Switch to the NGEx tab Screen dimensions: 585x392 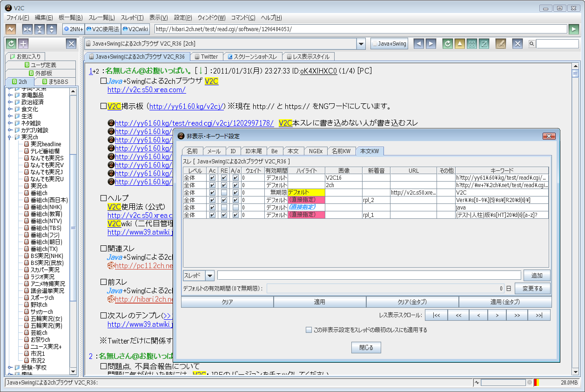point(316,151)
